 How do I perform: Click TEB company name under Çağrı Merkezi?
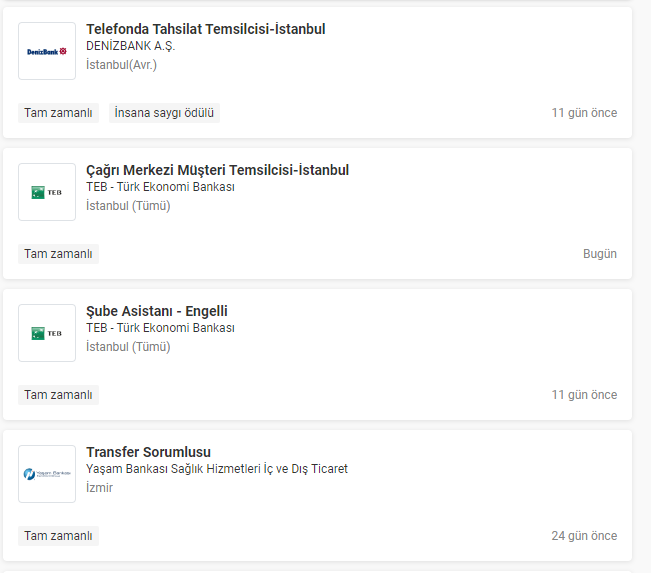(x=160, y=187)
